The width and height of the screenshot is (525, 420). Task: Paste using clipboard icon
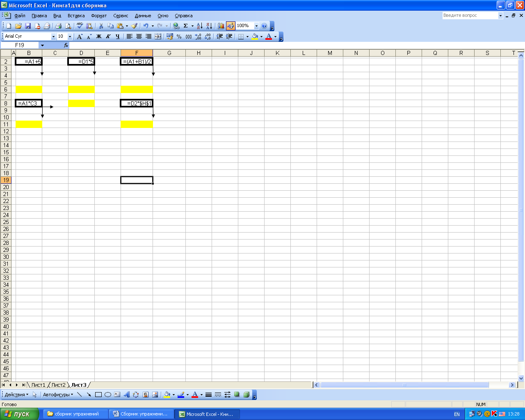(x=120, y=26)
